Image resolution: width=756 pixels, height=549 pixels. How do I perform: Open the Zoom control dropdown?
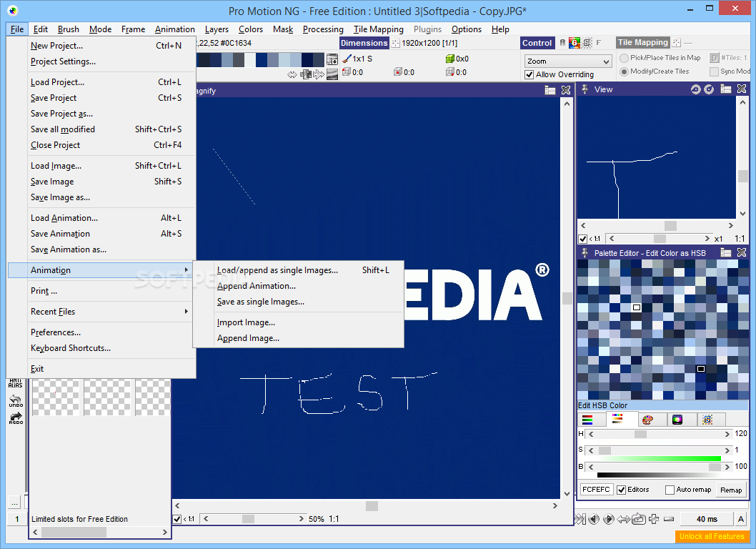(x=568, y=61)
